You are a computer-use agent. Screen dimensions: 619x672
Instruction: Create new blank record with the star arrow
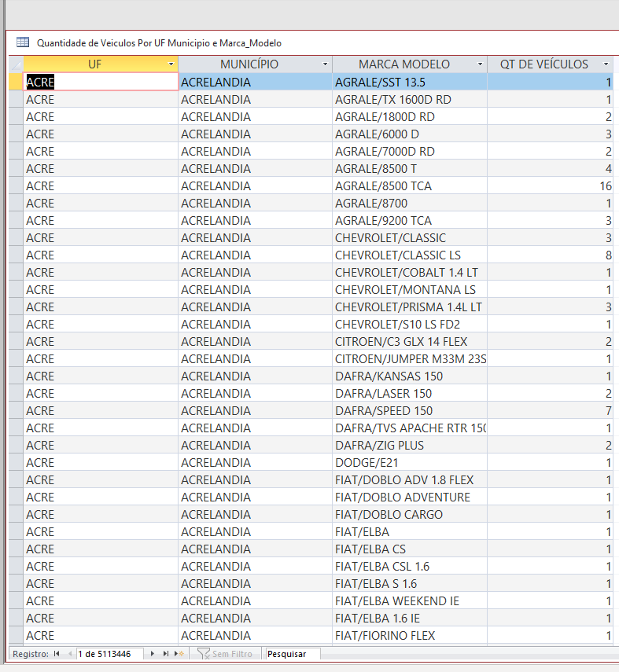point(179,654)
